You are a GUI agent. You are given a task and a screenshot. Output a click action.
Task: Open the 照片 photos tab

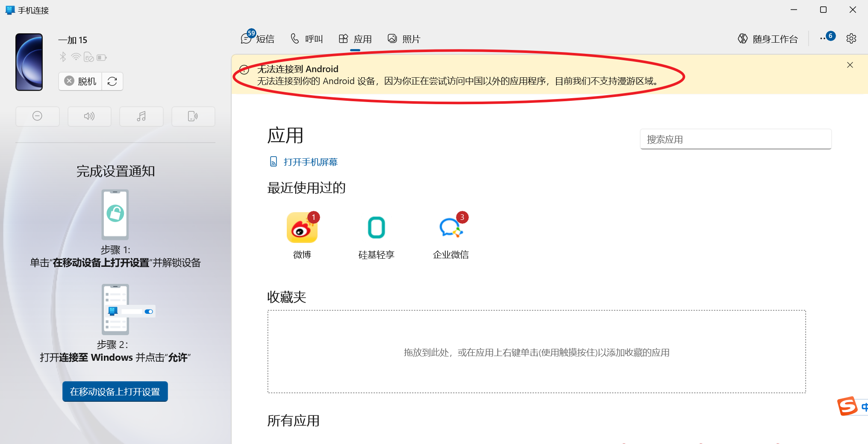[x=404, y=39]
